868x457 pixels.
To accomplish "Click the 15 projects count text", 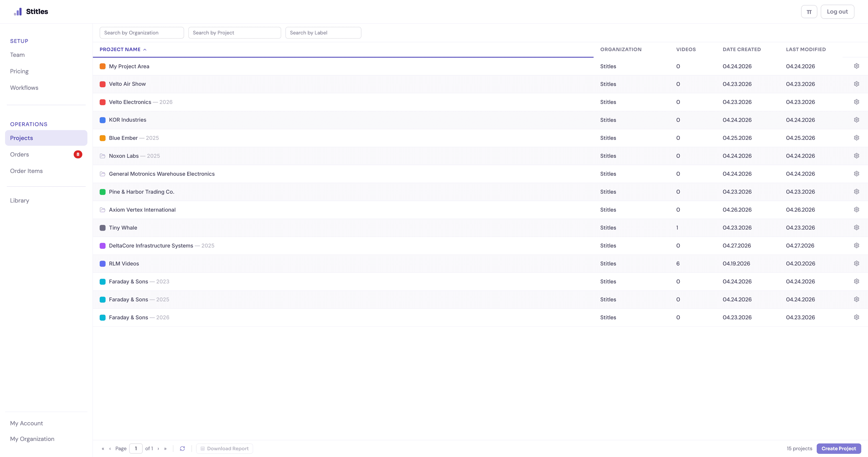I will tap(799, 449).
